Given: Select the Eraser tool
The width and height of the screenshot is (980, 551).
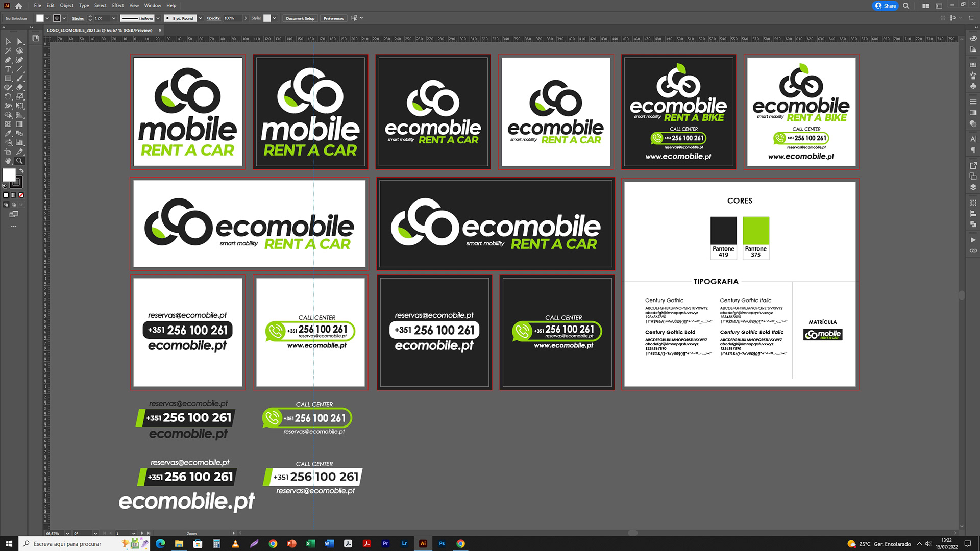Looking at the screenshot, I should (x=20, y=88).
